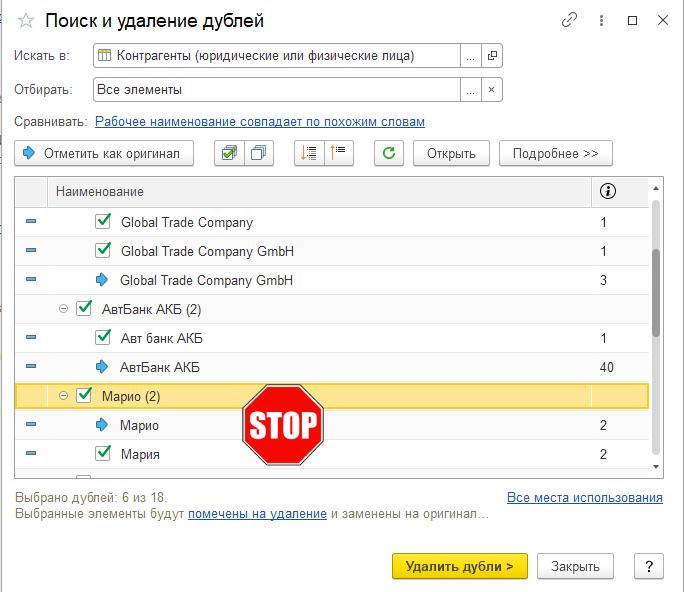This screenshot has height=592, width=684.
Task: Click the uncheck all boxes icon
Action: (x=259, y=153)
